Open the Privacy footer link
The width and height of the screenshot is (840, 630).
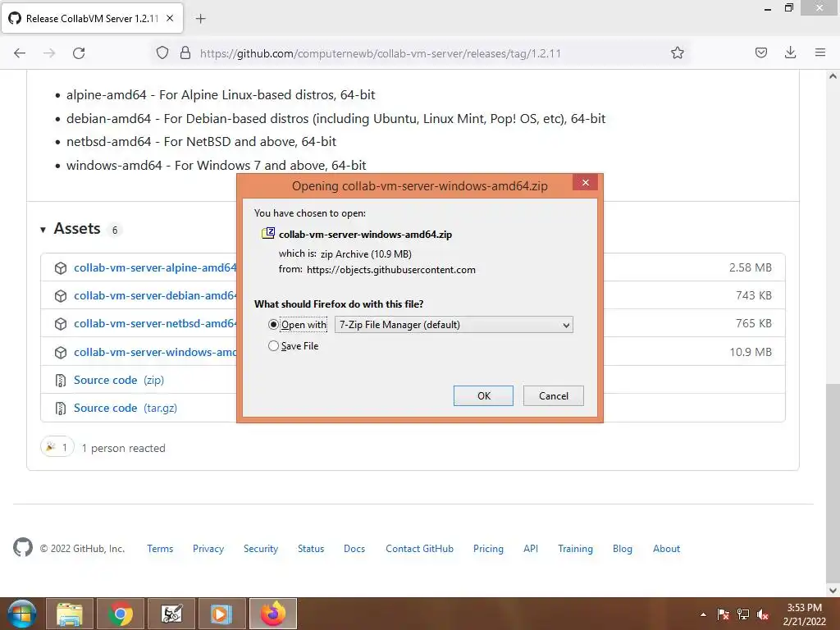pos(208,549)
